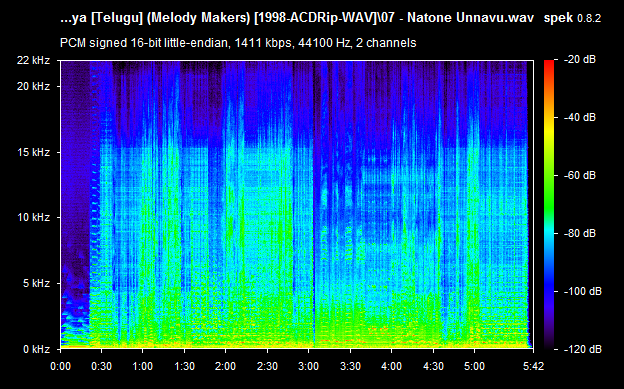Screen dimensions: 624x389
Task: Click the '0 kHz' frequency axis label
Action: [36, 349]
